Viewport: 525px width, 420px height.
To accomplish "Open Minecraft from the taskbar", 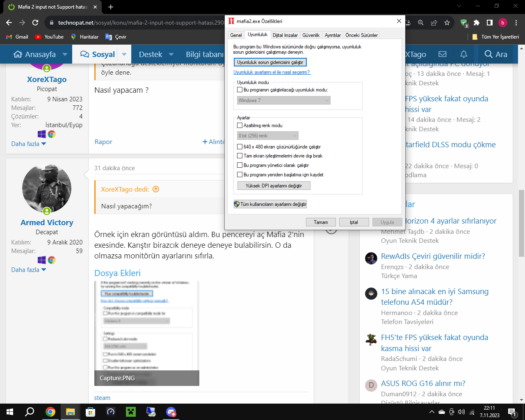I will click(x=131, y=412).
